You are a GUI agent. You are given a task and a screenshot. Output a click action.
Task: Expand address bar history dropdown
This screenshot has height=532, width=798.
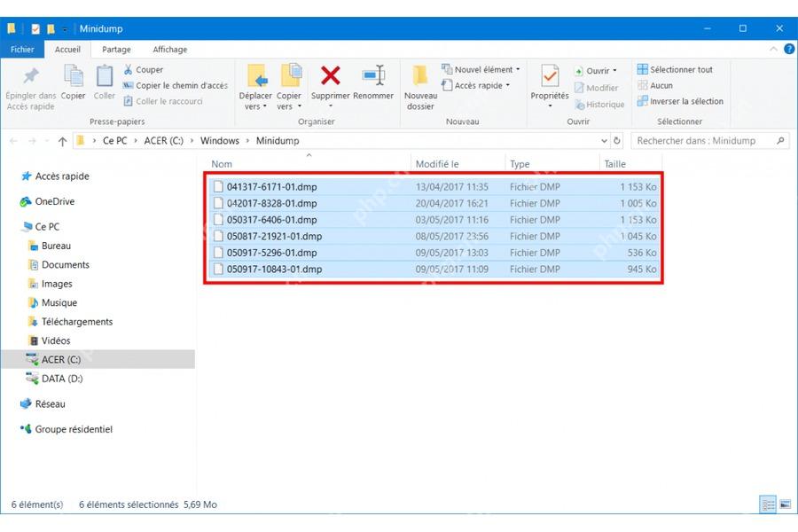click(x=604, y=140)
